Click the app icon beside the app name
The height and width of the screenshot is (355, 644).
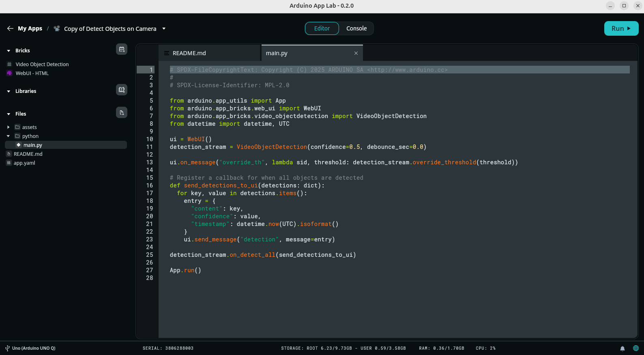57,28
